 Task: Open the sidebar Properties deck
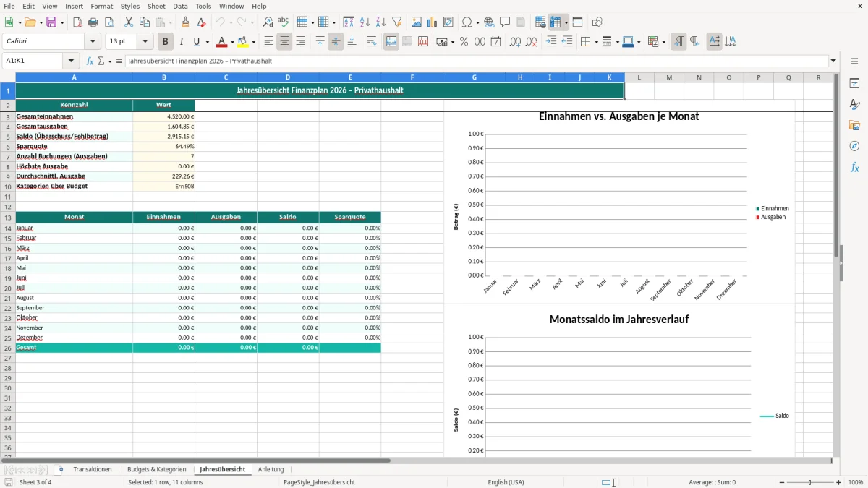click(x=854, y=84)
